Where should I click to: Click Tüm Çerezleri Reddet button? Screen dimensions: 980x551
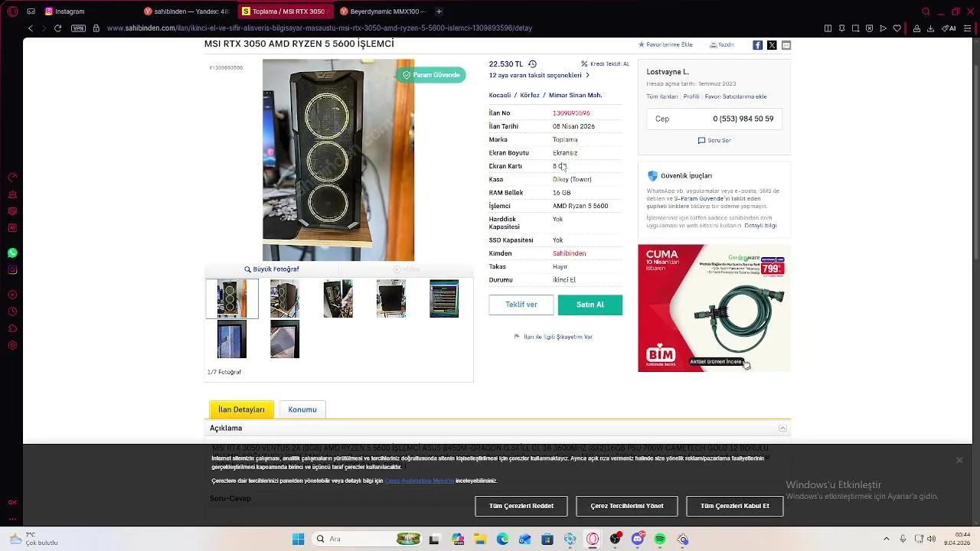(x=521, y=506)
